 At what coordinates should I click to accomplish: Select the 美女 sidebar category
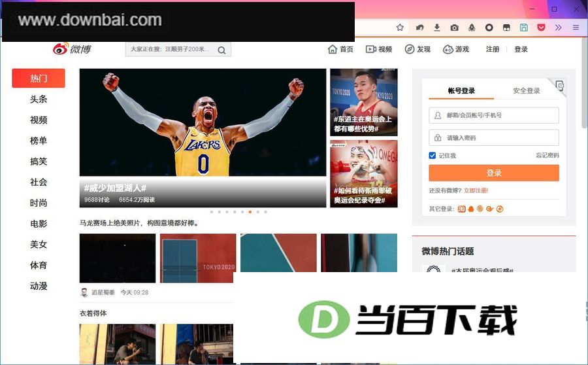(x=39, y=245)
